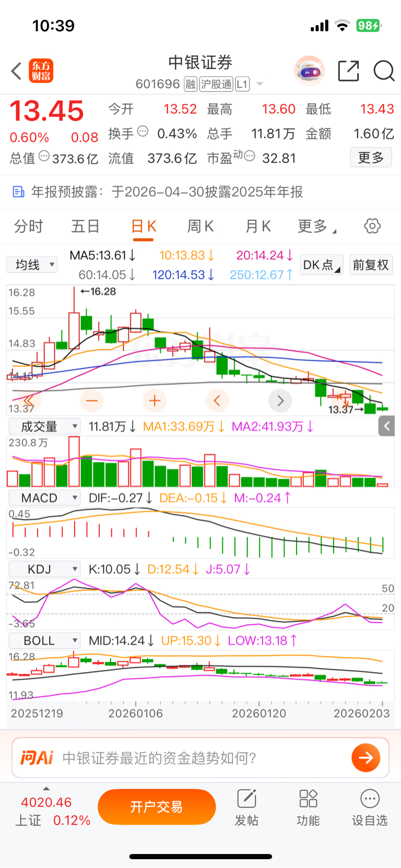This screenshot has height=868, width=401.
Task: Tap the MA5:13.61 value
Action: coord(103,255)
